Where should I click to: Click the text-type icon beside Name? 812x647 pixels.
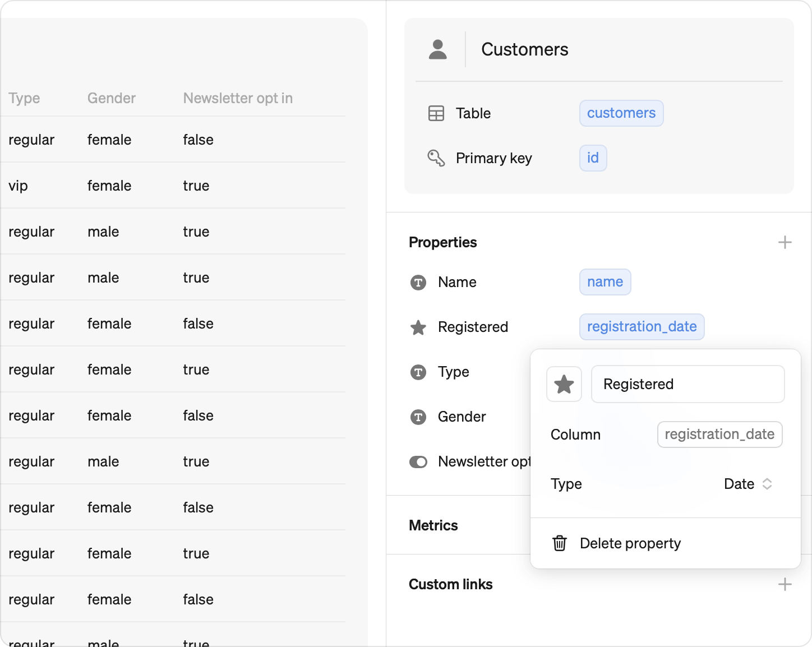418,282
